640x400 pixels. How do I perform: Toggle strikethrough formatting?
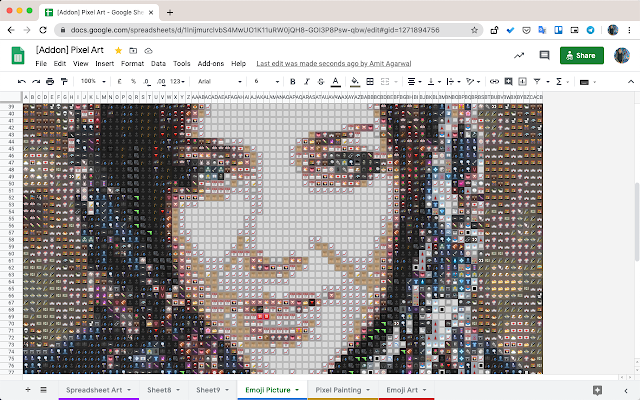tap(321, 82)
